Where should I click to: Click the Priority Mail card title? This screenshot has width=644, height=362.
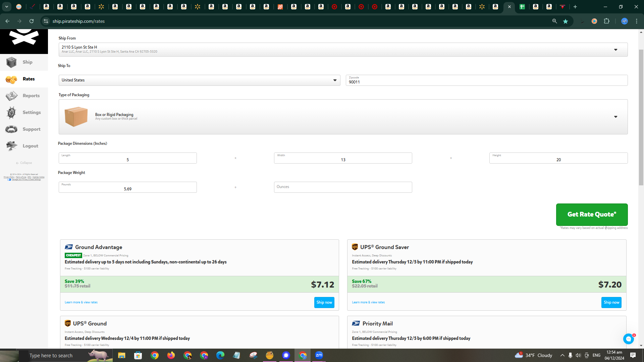tap(378, 323)
